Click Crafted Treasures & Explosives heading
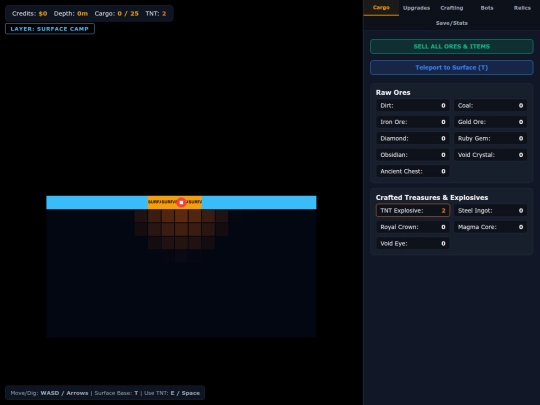 tap(432, 197)
